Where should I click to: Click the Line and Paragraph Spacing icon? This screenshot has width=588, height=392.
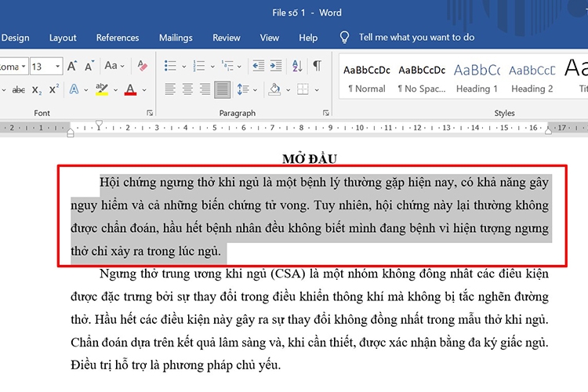pos(243,89)
